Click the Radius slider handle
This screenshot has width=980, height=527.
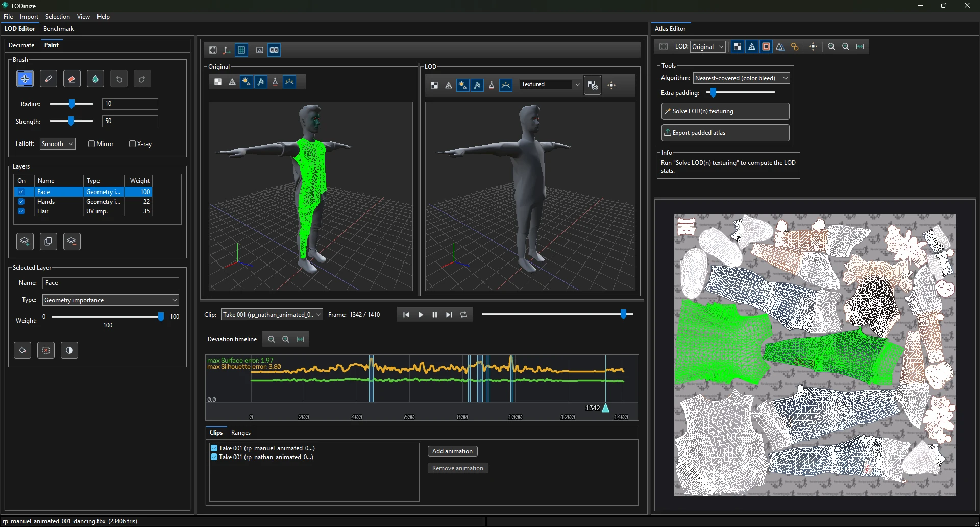[72, 104]
